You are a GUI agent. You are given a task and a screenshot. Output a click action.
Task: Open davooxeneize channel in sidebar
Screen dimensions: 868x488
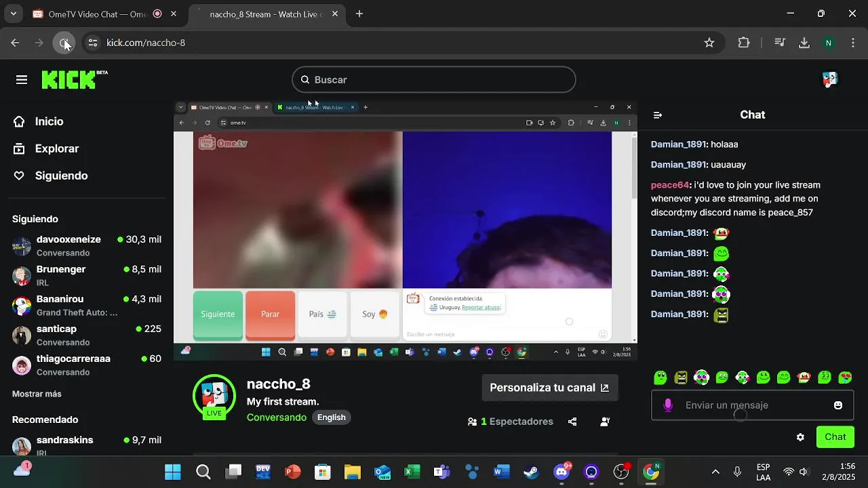87,246
